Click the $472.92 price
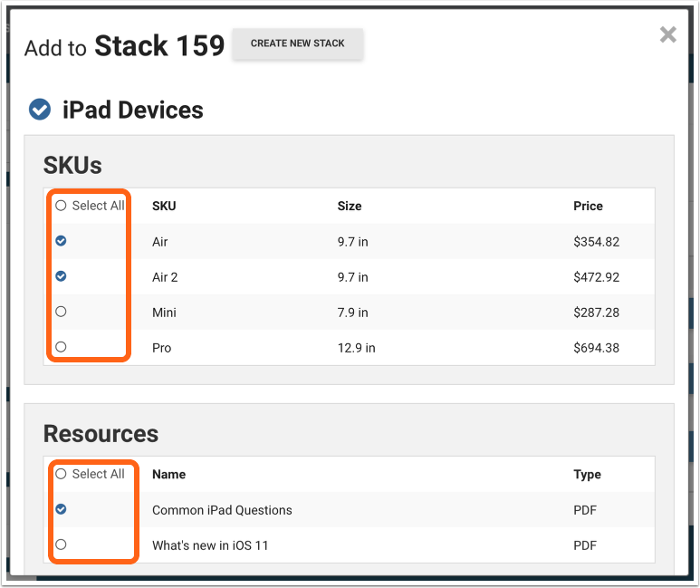Image resolution: width=700 pixels, height=588 pixels. [x=597, y=277]
